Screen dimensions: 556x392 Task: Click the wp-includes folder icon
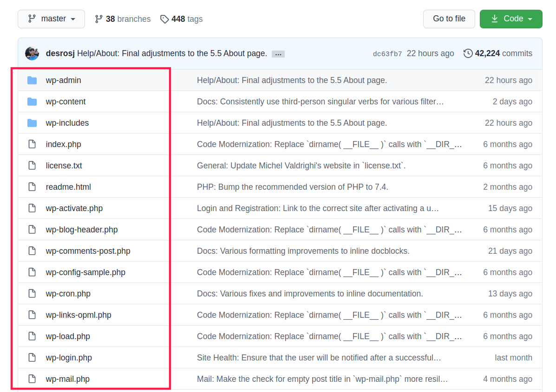tap(32, 123)
